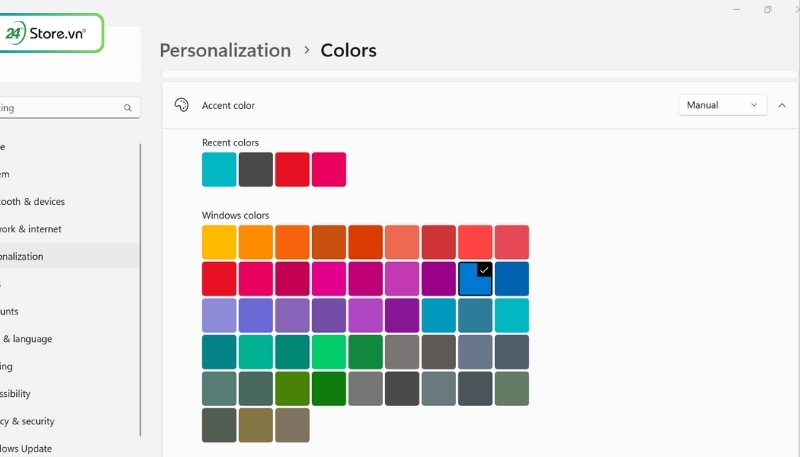800x457 pixels.
Task: Collapse the Accent color section chevron
Action: pyautogui.click(x=782, y=105)
